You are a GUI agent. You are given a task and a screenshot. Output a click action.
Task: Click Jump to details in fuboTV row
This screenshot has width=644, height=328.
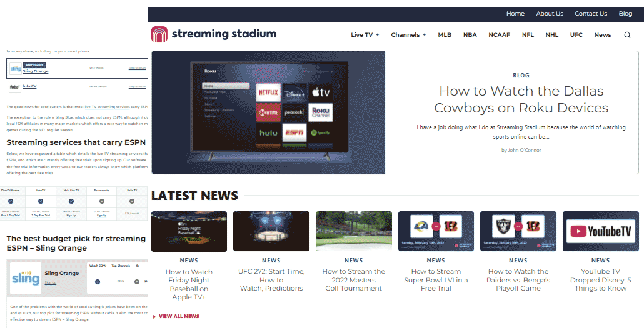pos(137,87)
